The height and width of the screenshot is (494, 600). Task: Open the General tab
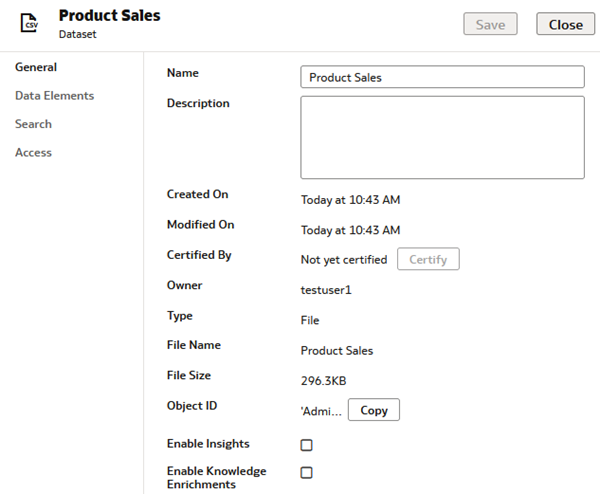point(36,67)
